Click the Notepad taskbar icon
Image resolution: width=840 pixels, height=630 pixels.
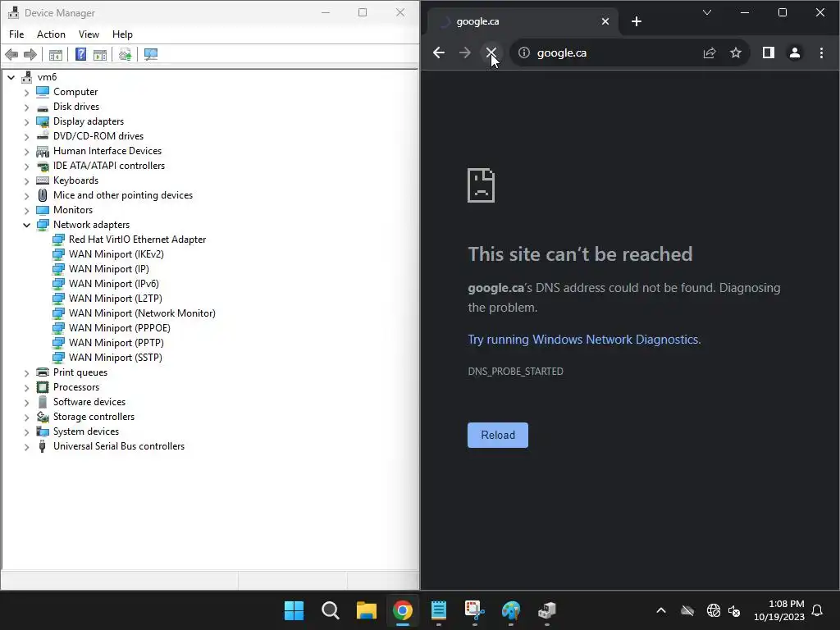click(439, 610)
